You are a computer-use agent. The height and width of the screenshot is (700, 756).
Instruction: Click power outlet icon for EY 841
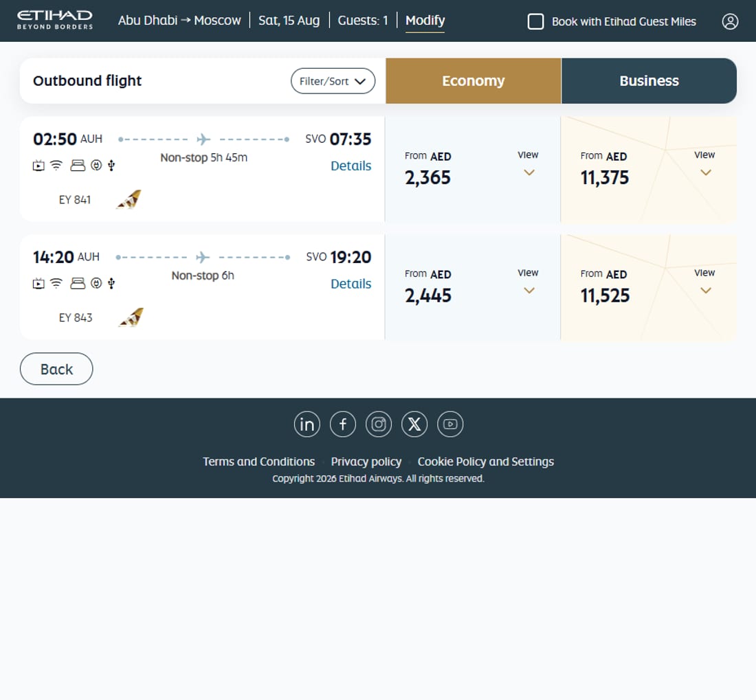click(x=96, y=166)
